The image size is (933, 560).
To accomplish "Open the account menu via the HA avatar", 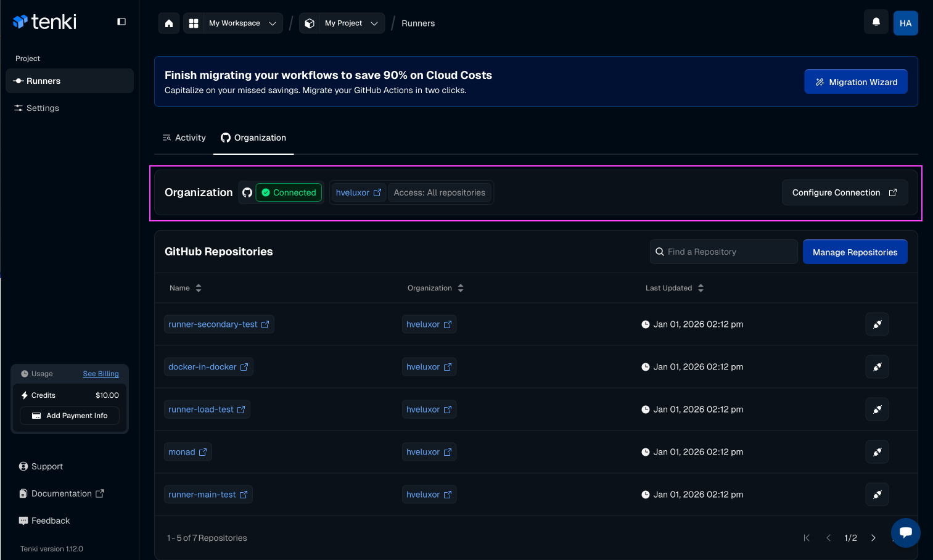I will (905, 23).
